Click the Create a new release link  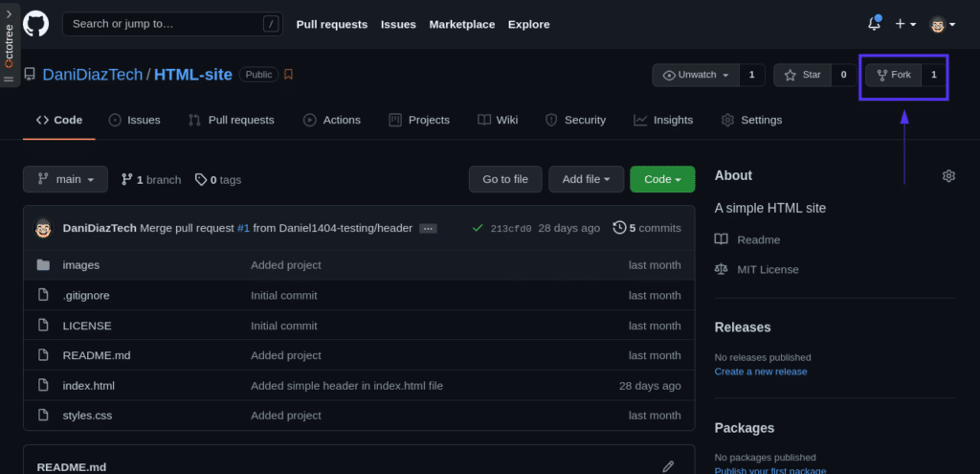point(760,372)
